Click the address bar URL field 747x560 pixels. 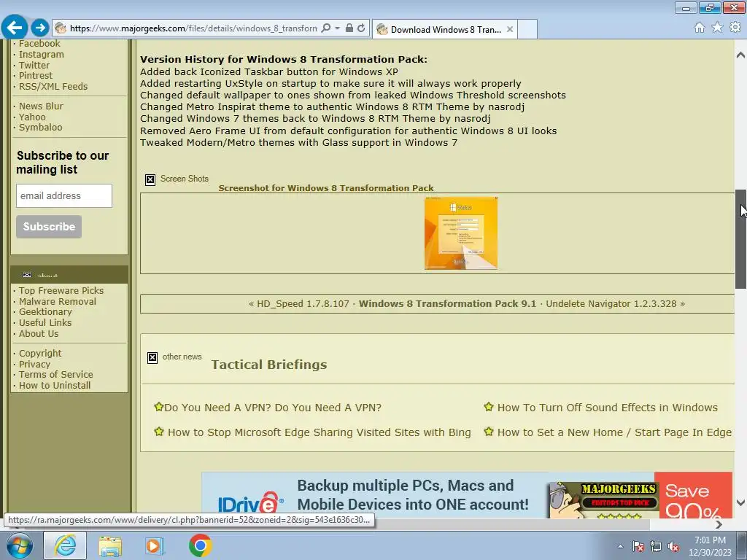click(x=193, y=28)
